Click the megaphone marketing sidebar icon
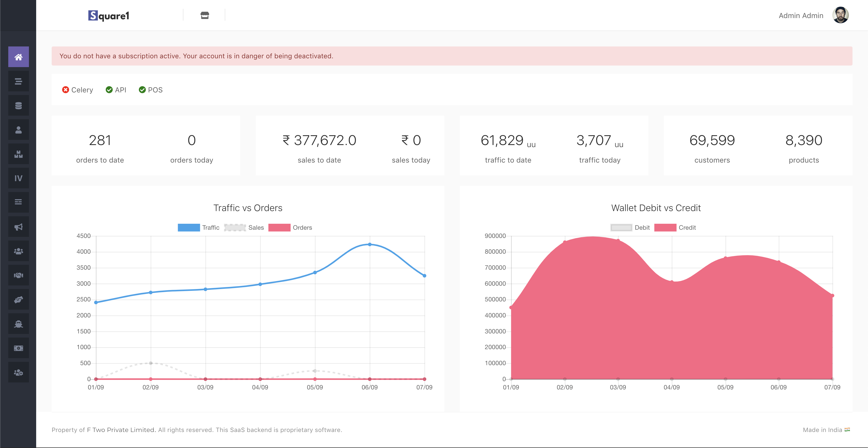The height and width of the screenshot is (448, 868). pyautogui.click(x=19, y=227)
